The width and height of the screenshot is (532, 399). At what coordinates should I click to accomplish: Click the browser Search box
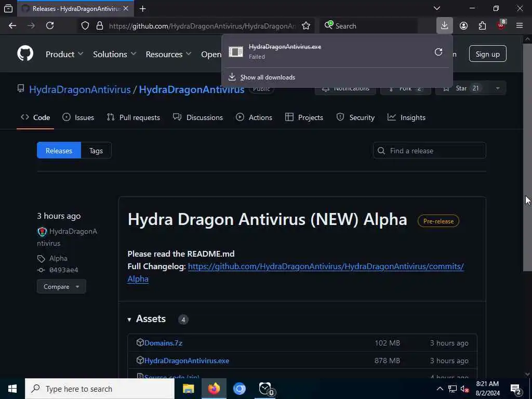tap(369, 26)
